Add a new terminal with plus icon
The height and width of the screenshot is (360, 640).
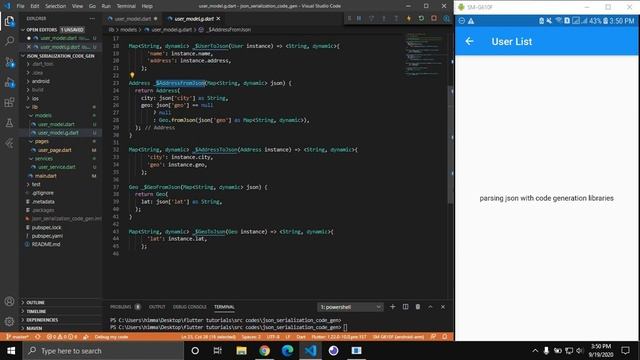[393, 307]
